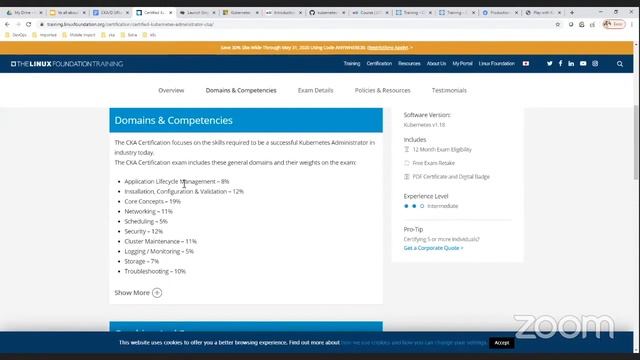Open the DevOps bookmark folder
The width and height of the screenshot is (640, 360).
click(16, 35)
